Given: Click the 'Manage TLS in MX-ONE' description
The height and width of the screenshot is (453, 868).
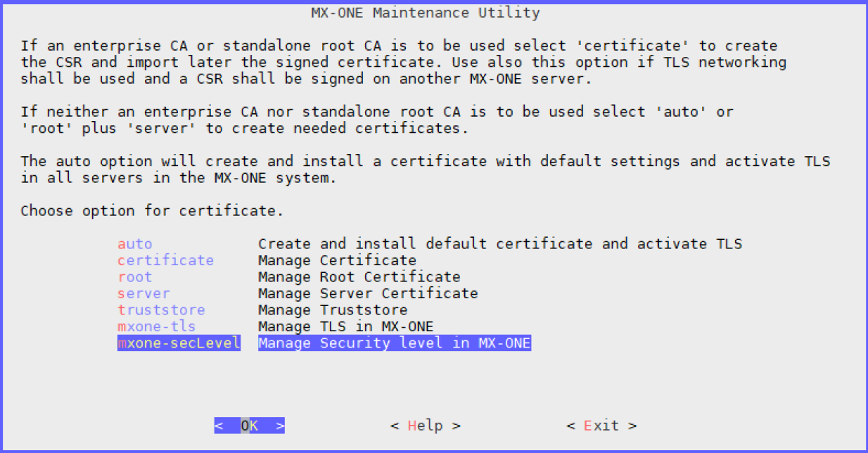Looking at the screenshot, I should point(345,326).
